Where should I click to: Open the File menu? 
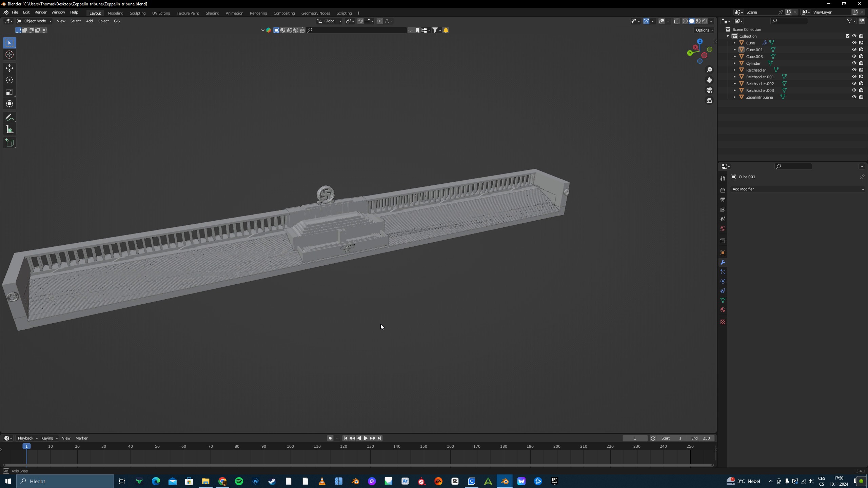click(15, 12)
